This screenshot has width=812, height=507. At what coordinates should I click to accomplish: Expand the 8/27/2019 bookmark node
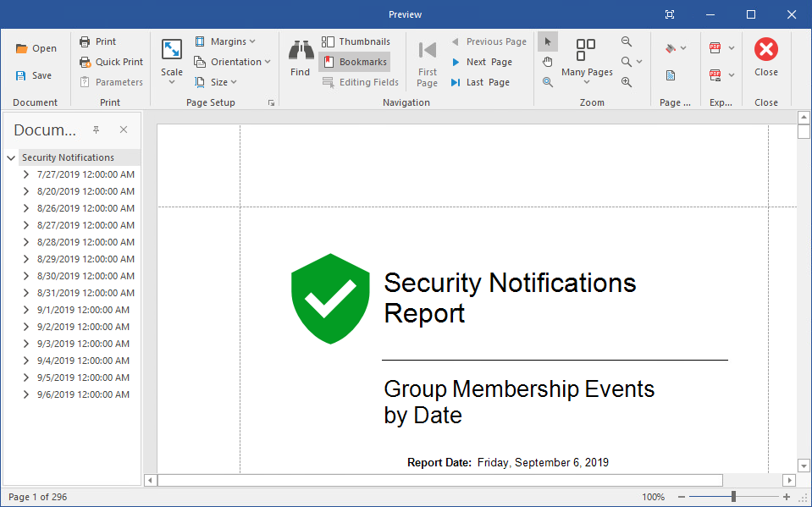26,225
